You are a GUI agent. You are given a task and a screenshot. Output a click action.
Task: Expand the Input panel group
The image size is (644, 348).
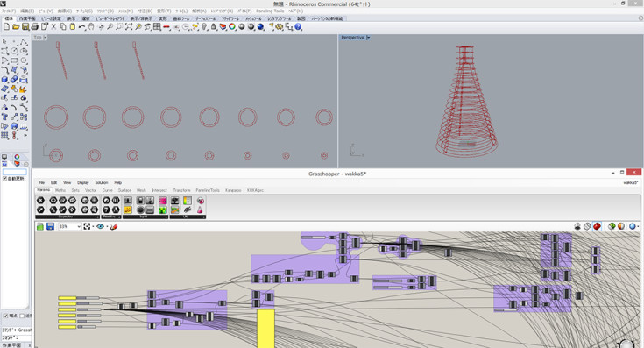(166, 217)
